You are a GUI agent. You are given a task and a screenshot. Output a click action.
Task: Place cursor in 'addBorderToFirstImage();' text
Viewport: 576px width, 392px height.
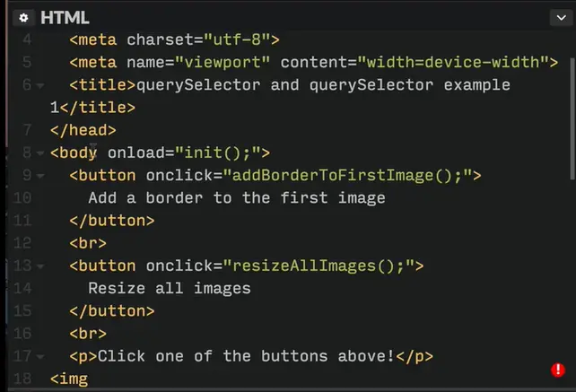coord(346,176)
